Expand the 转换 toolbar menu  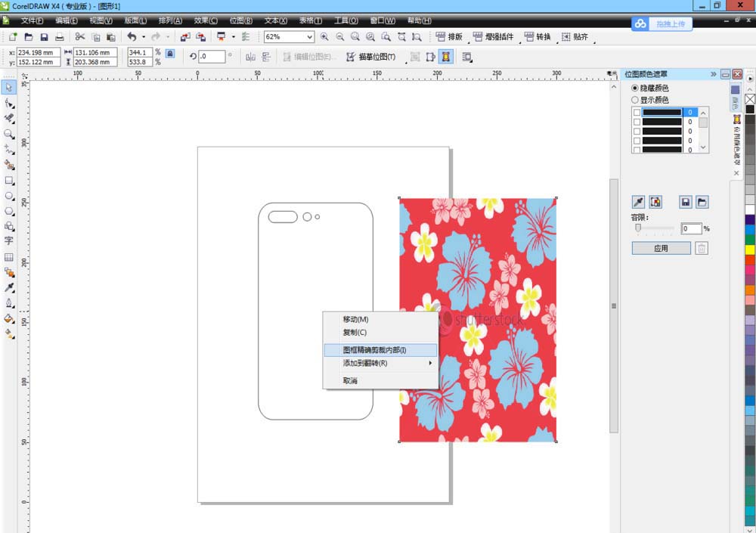tap(537, 36)
